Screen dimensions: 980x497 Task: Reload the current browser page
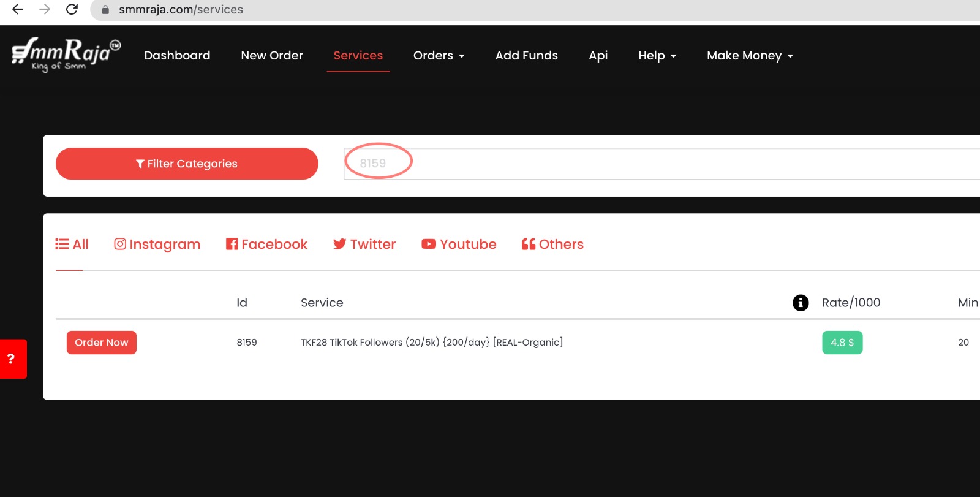tap(72, 9)
